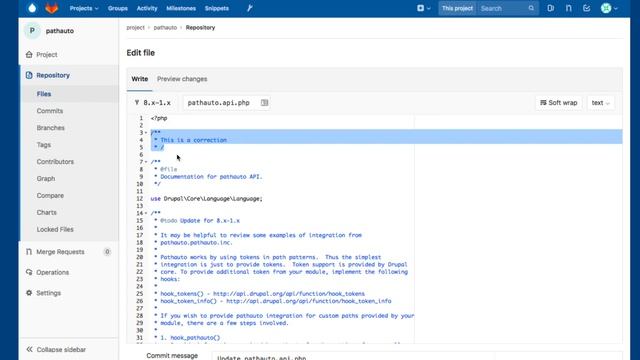
Task: Focus the Commit message field
Action: click(x=416, y=356)
